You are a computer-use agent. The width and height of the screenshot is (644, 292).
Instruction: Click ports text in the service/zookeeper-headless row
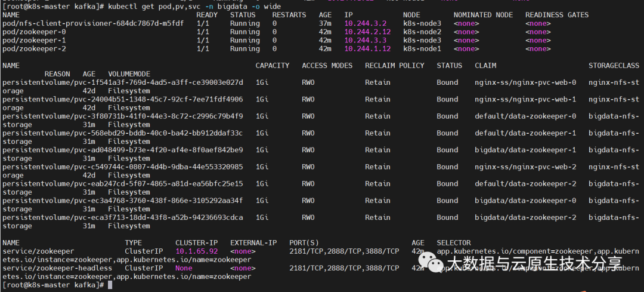point(344,268)
